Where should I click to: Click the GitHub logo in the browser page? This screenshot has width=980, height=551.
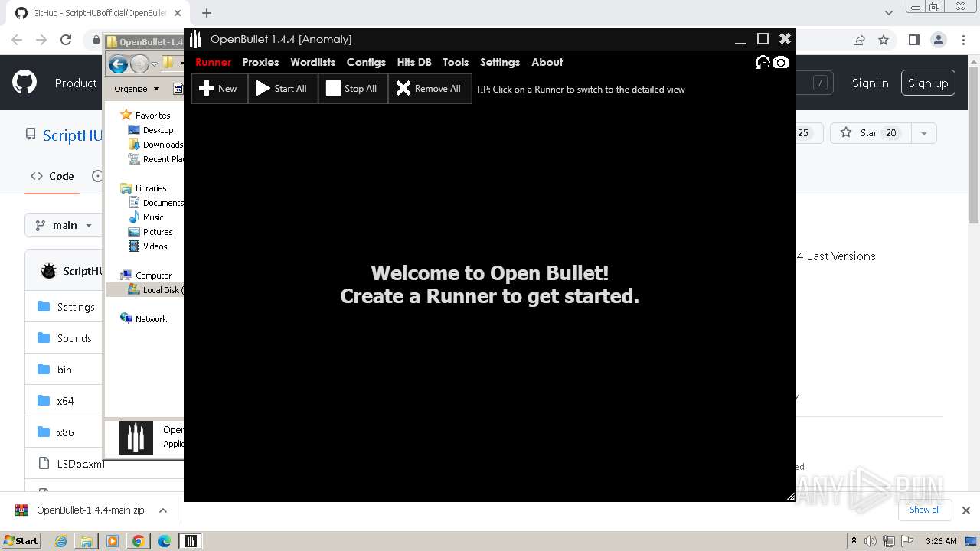(x=24, y=83)
